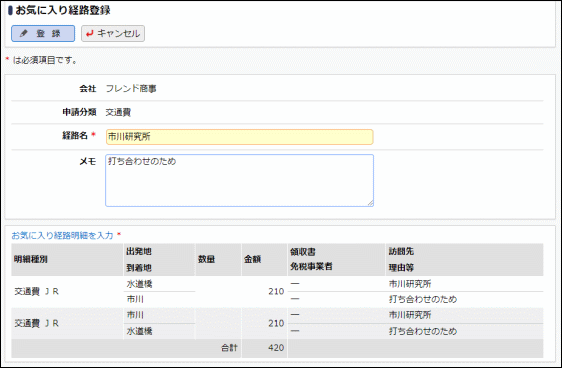
Task: Select 申請分類 value 交通費
Action: (118, 112)
